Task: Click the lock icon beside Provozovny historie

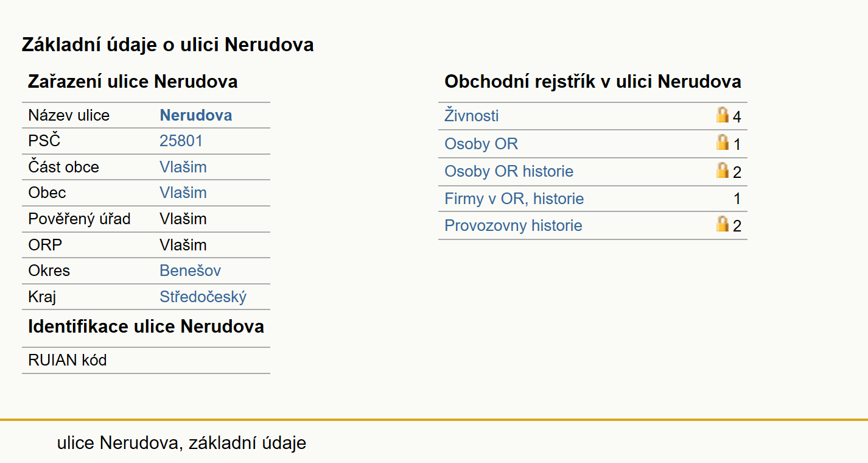Action: click(x=723, y=224)
